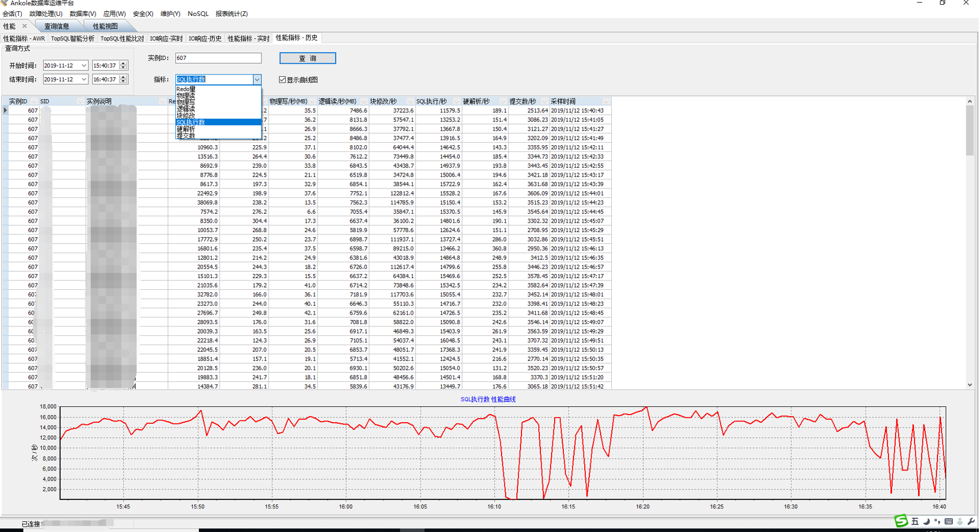Open the 维护(Y) menu
This screenshot has width=980, height=532.
click(x=171, y=14)
